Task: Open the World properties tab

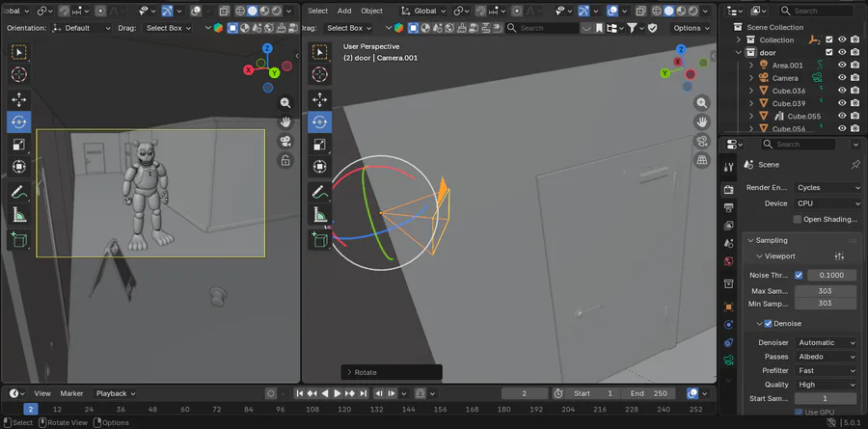Action: click(728, 261)
